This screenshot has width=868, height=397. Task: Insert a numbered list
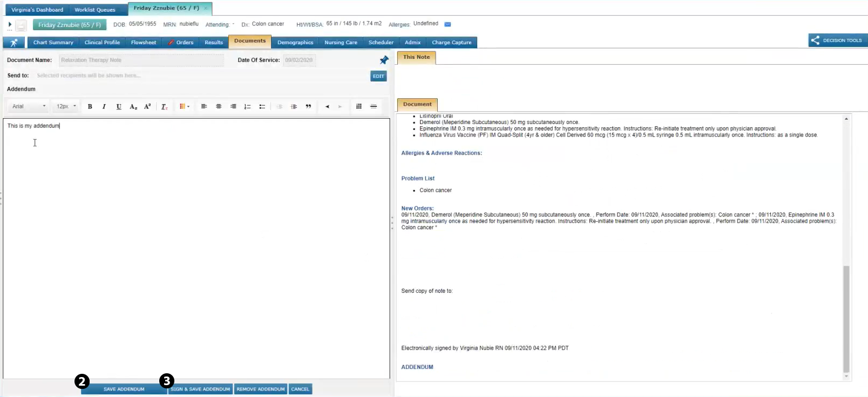(x=247, y=107)
